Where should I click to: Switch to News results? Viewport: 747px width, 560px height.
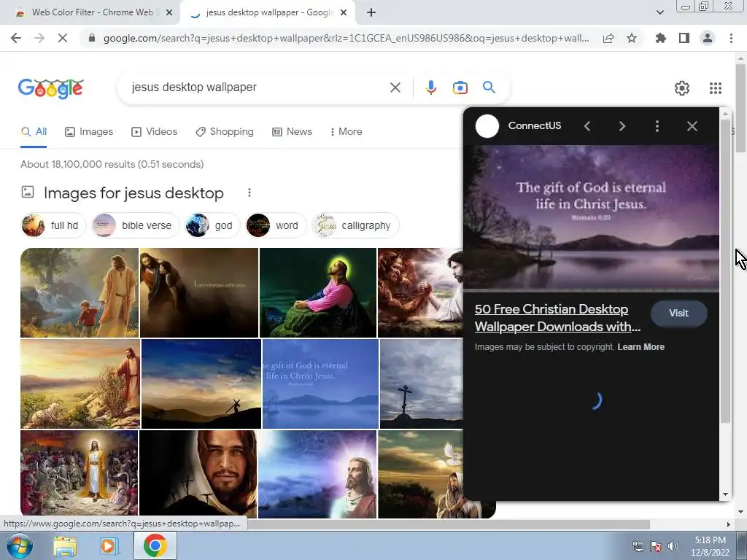click(x=292, y=131)
